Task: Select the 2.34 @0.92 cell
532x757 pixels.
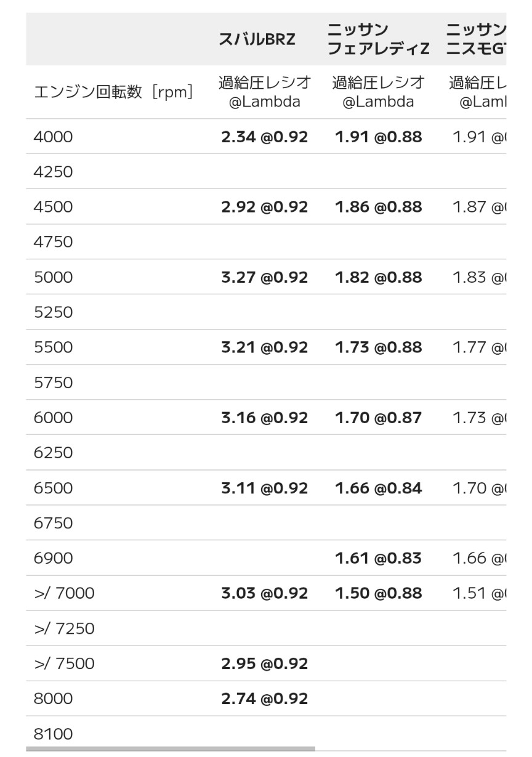Action: point(264,137)
